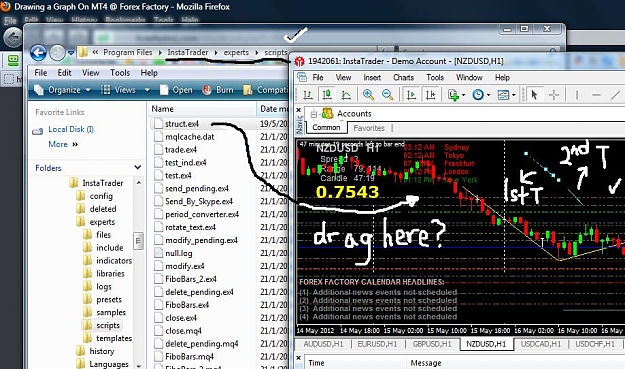Select the candlestick chart type icon
Image resolution: width=625 pixels, height=369 pixels.
[327, 95]
